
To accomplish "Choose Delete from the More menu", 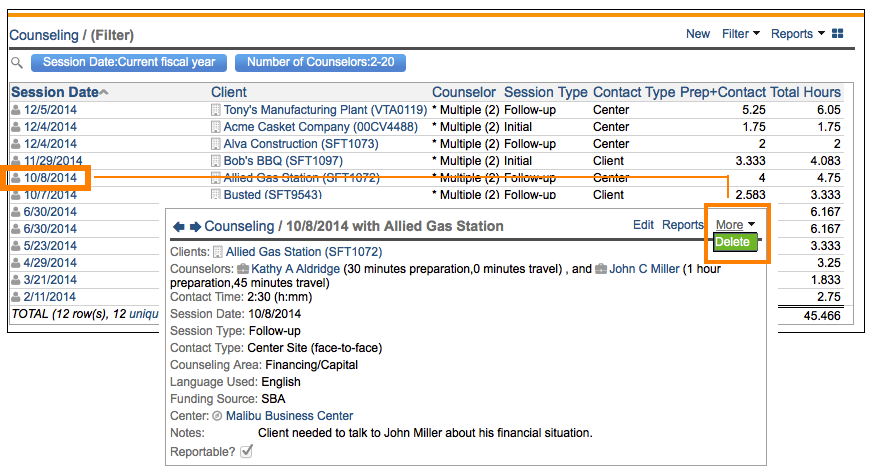I will [733, 242].
